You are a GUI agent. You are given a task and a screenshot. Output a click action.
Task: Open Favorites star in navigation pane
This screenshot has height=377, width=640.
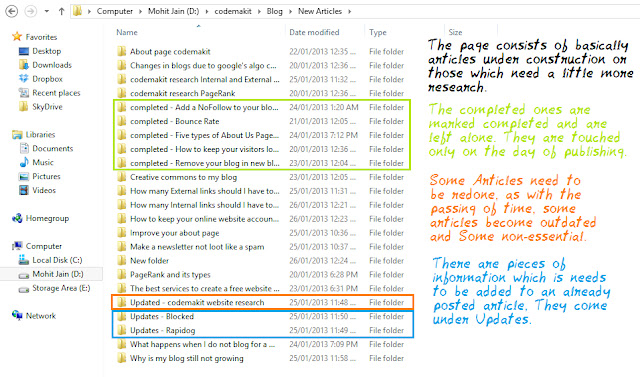(x=17, y=37)
